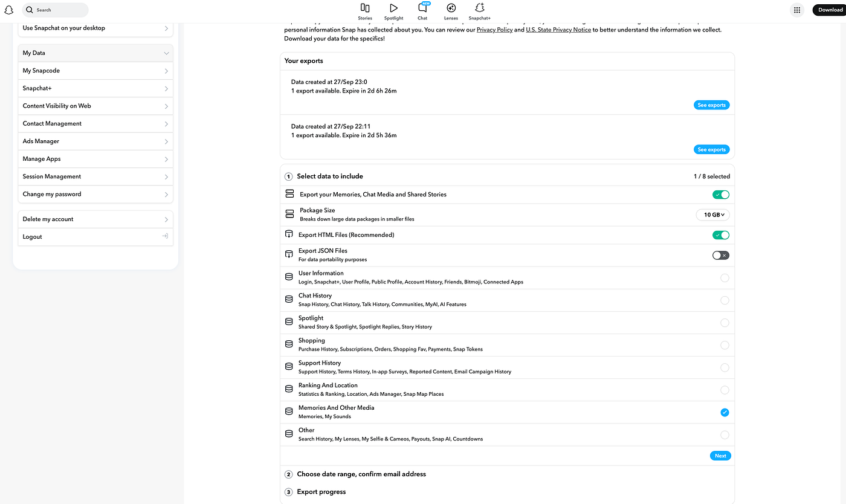The height and width of the screenshot is (504, 846).
Task: Click the Other category database icon
Action: [x=289, y=433]
